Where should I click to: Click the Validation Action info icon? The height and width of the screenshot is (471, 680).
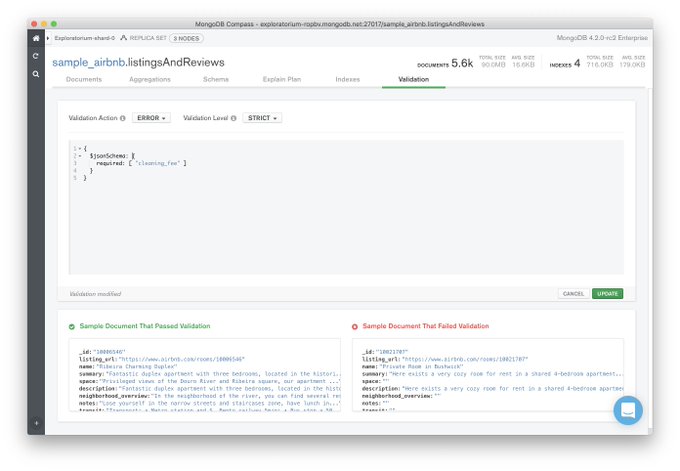[x=123, y=118]
